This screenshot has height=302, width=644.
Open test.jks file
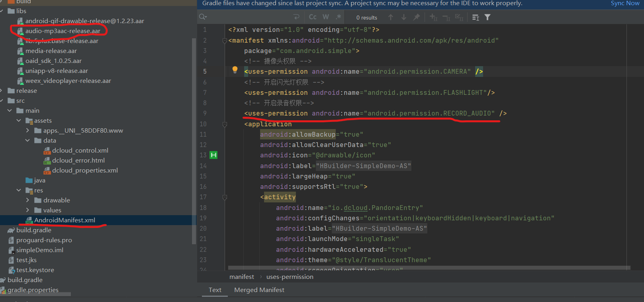coord(26,260)
